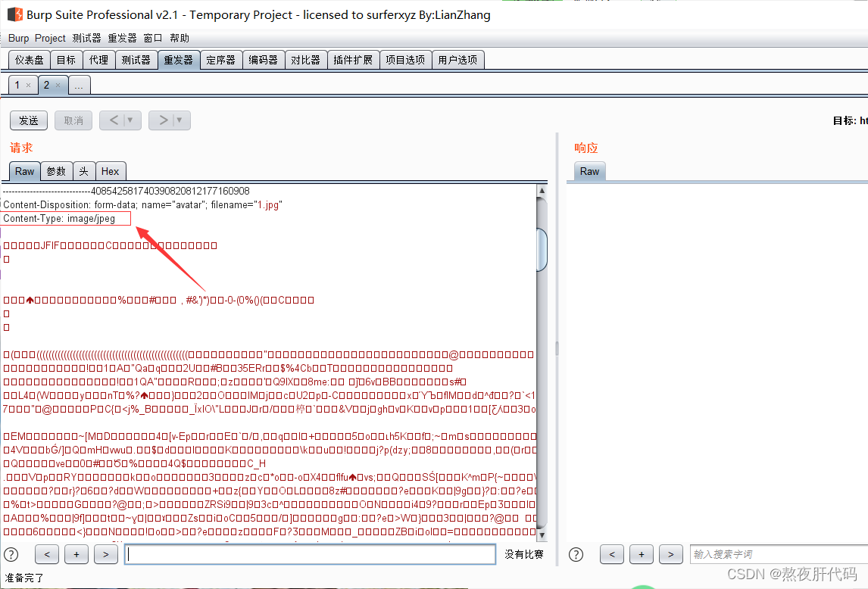Viewport: 868px width, 589px height.
Task: Open back history dropdown arrow
Action: (130, 120)
